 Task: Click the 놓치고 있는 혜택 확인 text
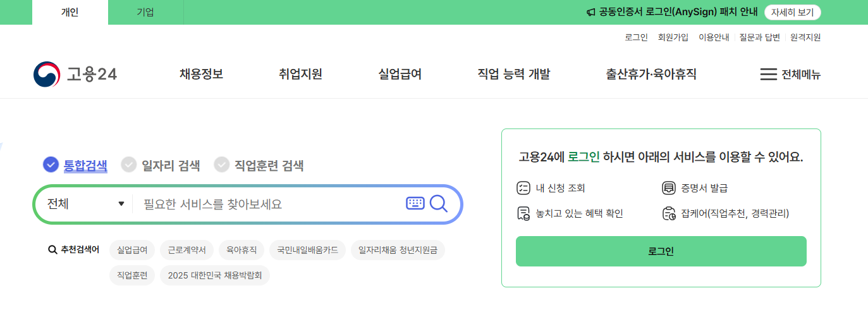[579, 213]
